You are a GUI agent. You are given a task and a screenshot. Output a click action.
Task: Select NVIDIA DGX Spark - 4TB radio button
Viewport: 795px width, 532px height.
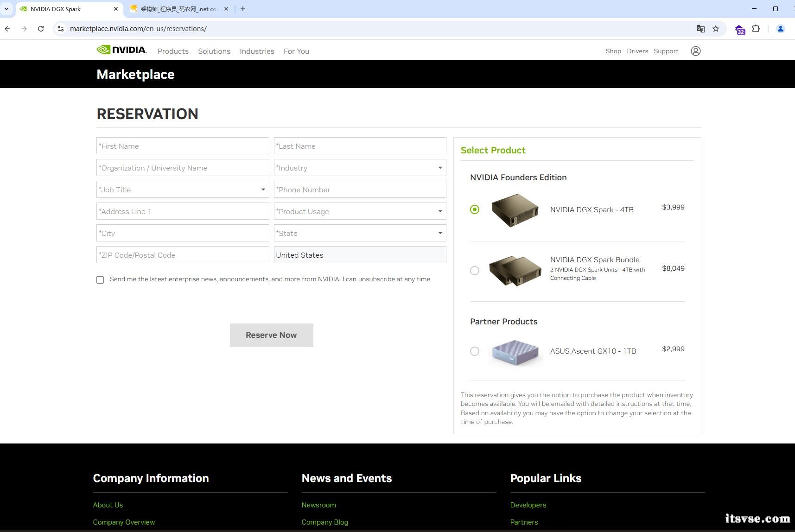point(475,209)
